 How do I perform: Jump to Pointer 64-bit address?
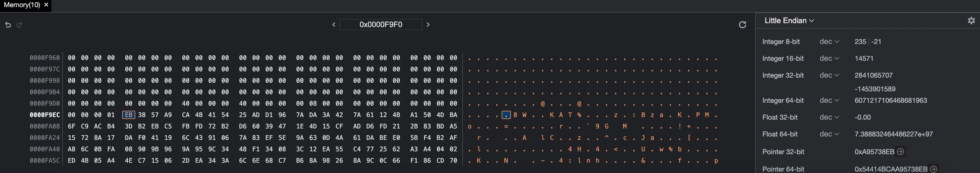pyautogui.click(x=933, y=169)
